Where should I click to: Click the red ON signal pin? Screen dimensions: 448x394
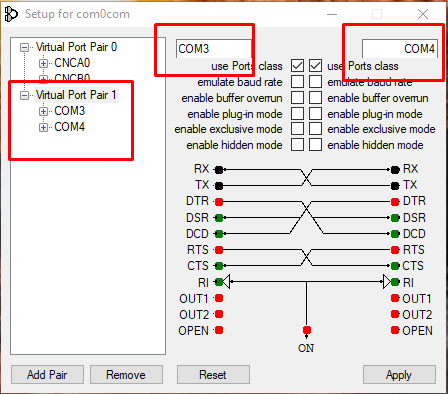coord(307,330)
